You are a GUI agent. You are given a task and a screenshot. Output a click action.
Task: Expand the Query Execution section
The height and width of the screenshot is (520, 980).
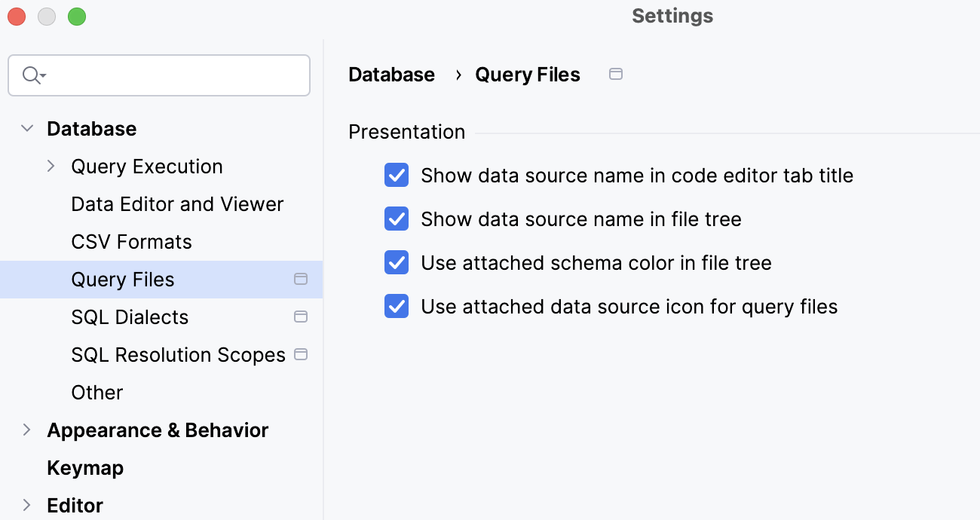(x=51, y=166)
